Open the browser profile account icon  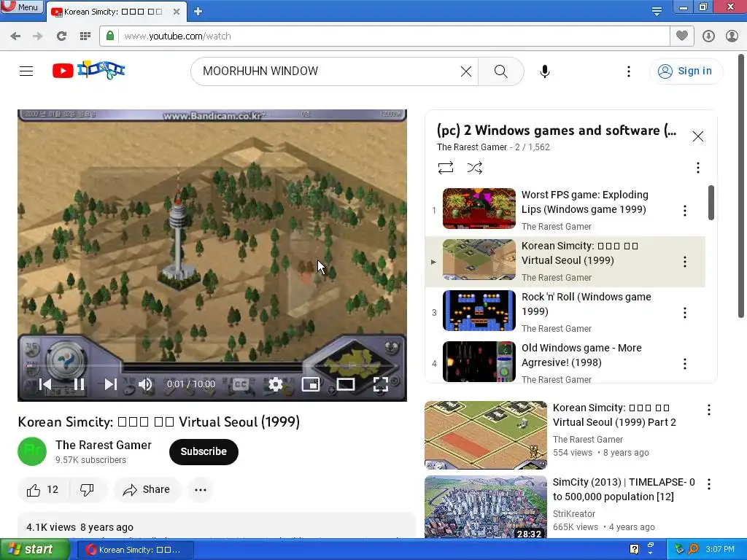[x=732, y=36]
